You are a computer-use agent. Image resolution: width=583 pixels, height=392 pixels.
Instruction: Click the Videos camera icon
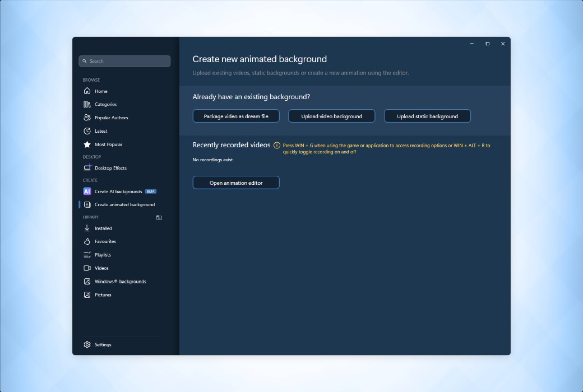pyautogui.click(x=87, y=268)
